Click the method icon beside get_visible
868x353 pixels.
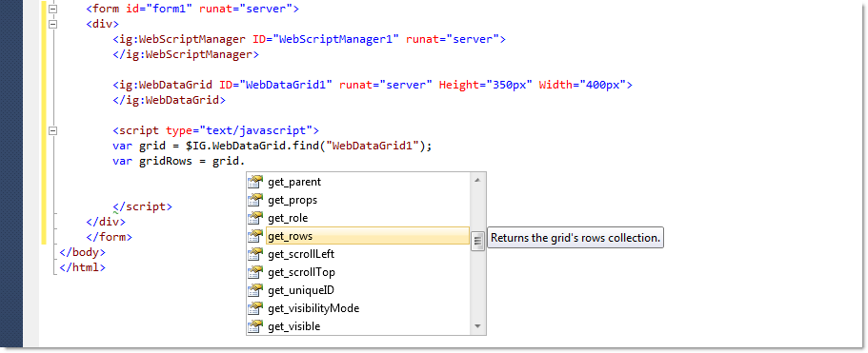[x=254, y=326]
